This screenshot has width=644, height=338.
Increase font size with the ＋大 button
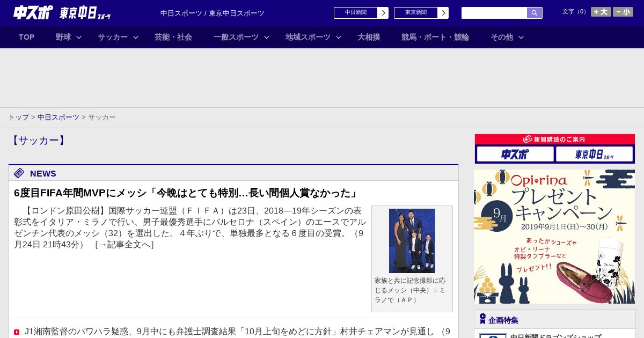pyautogui.click(x=601, y=12)
